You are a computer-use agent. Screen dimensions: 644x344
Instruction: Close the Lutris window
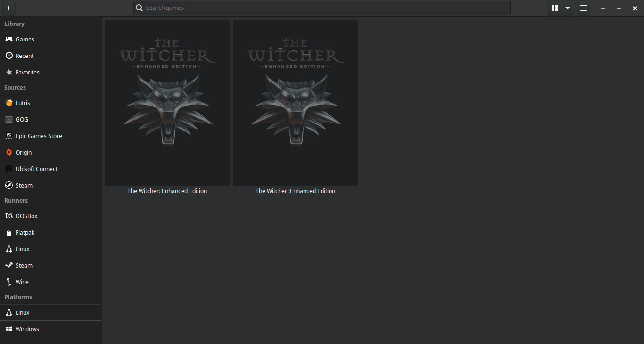635,8
